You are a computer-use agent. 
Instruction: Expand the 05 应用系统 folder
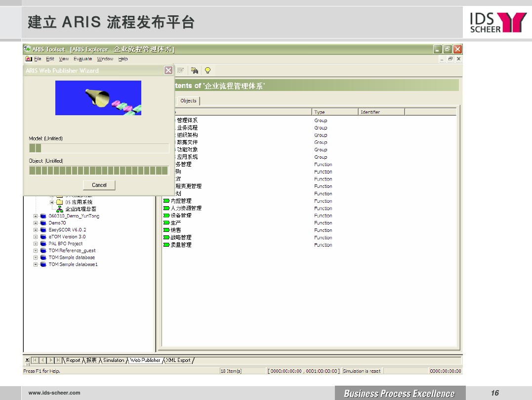pyautogui.click(x=52, y=202)
